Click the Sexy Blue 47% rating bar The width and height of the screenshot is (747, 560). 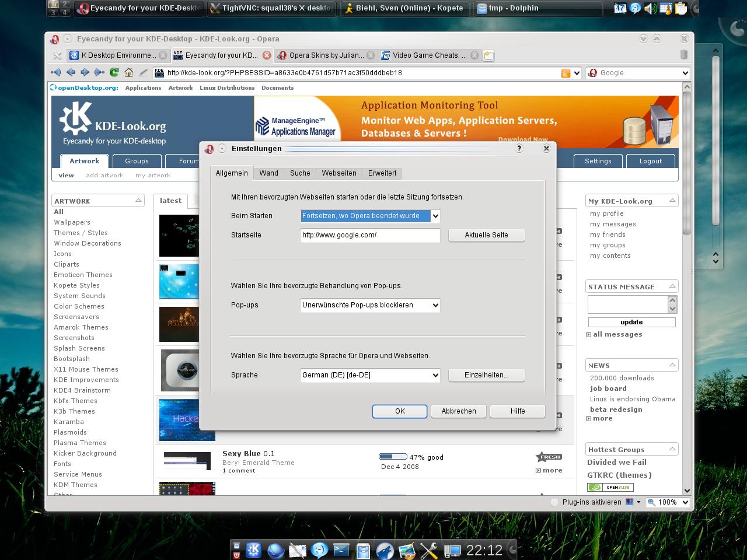coord(393,457)
